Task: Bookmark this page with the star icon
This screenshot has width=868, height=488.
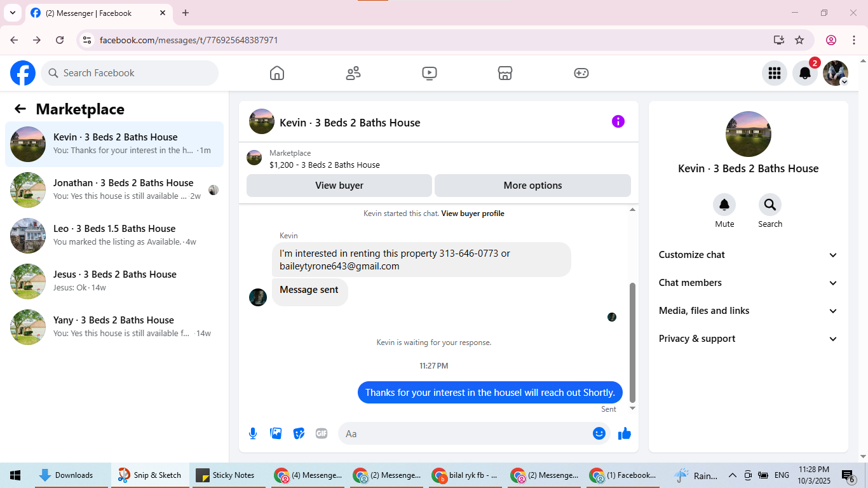Action: [x=799, y=40]
